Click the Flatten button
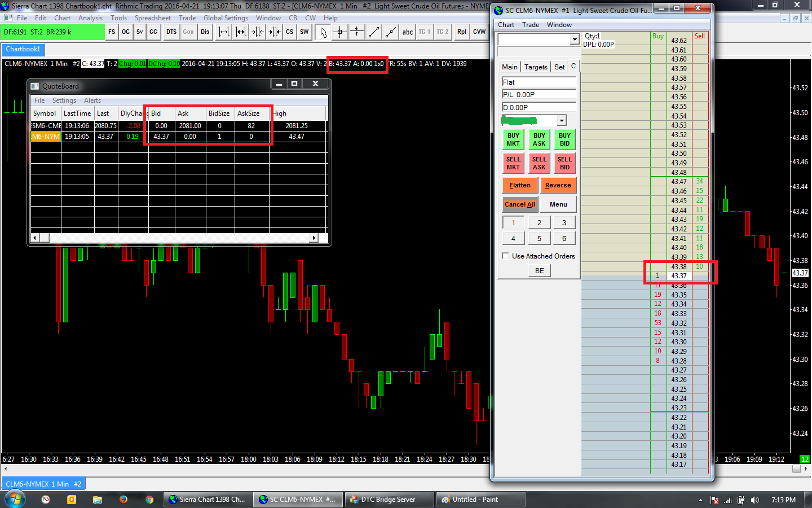Viewport: 812px width, 508px height. [520, 185]
